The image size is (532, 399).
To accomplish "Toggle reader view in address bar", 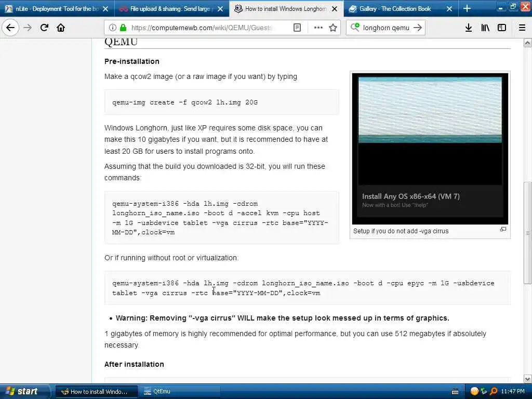I will pyautogui.click(x=297, y=28).
